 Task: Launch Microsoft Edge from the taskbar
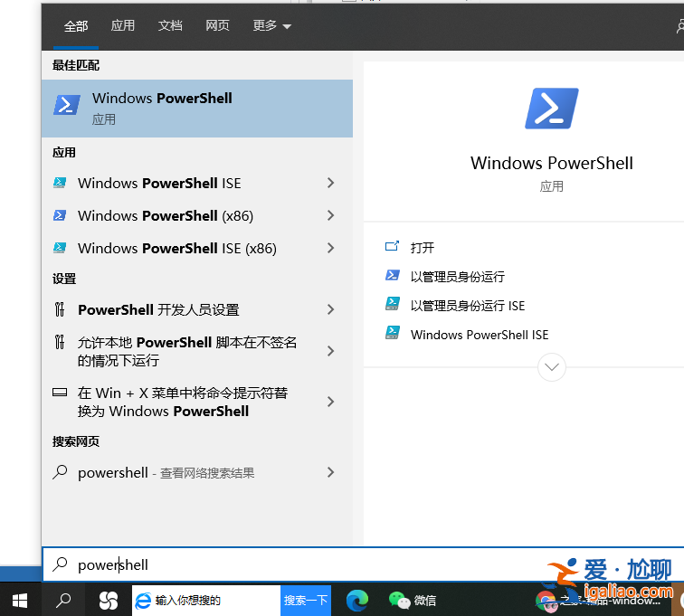pyautogui.click(x=357, y=601)
